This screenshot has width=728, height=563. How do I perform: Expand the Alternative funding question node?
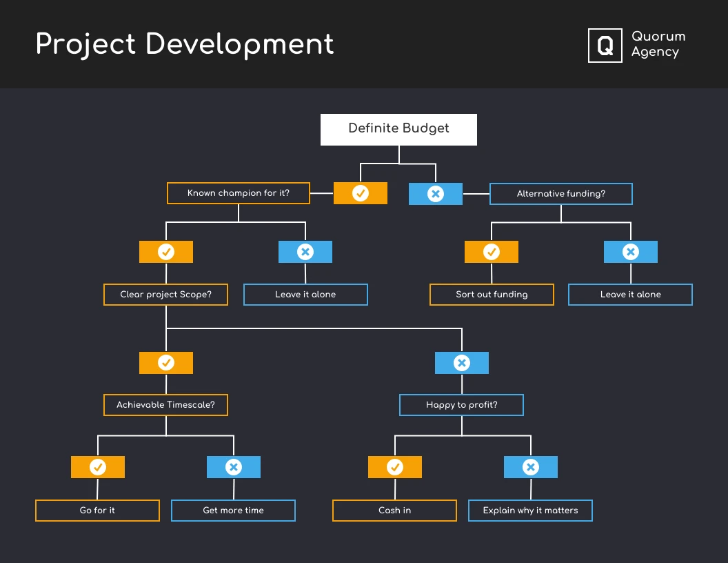(560, 193)
